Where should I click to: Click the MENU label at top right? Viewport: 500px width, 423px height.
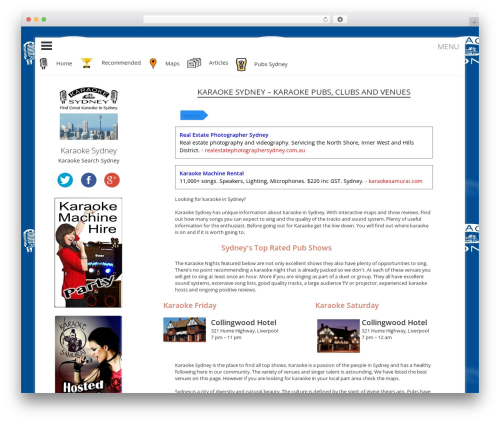pos(448,47)
